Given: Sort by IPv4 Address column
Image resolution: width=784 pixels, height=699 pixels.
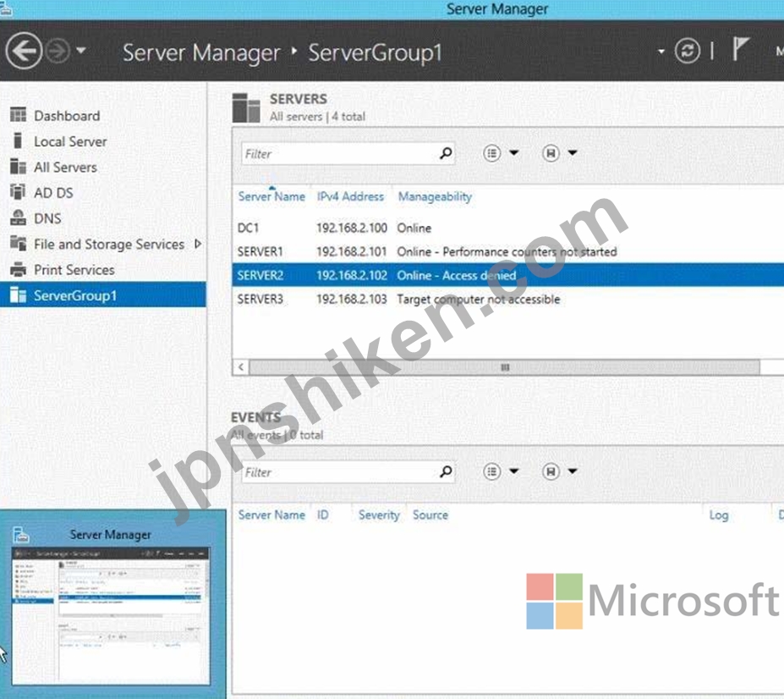Looking at the screenshot, I should tap(350, 196).
